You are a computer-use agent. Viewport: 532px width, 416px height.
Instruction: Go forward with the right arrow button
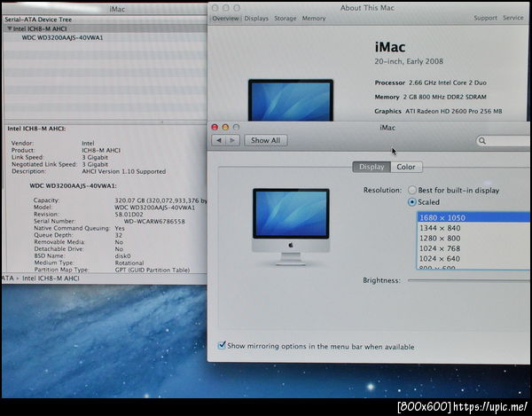[x=232, y=140]
